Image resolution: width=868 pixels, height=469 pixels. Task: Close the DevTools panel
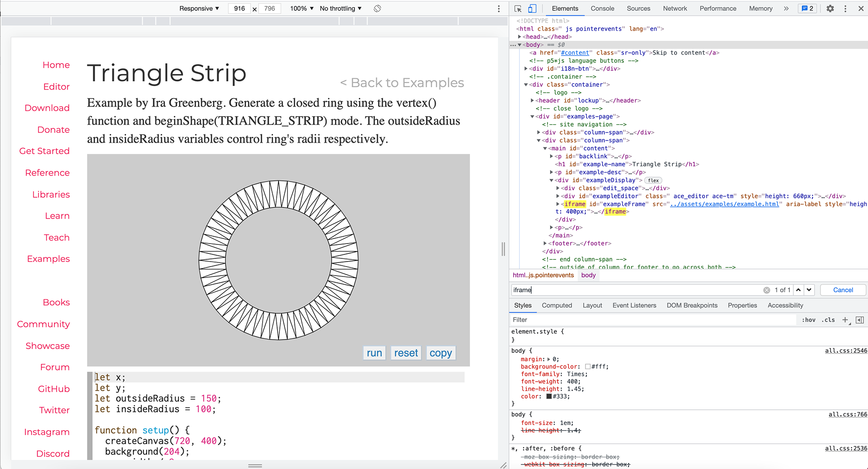tap(861, 9)
